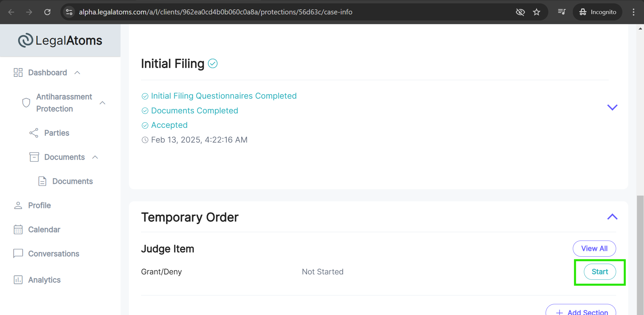Click the browser address bar URL
This screenshot has width=644, height=315.
216,12
